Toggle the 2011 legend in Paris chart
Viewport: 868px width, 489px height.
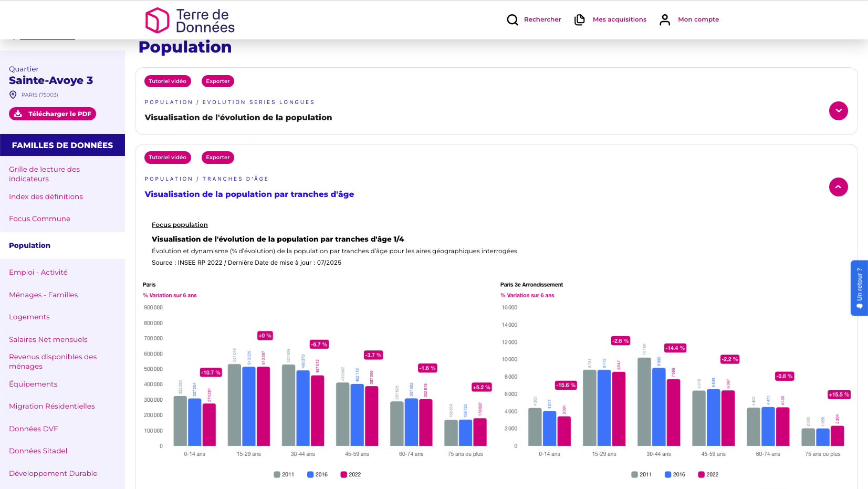point(284,475)
